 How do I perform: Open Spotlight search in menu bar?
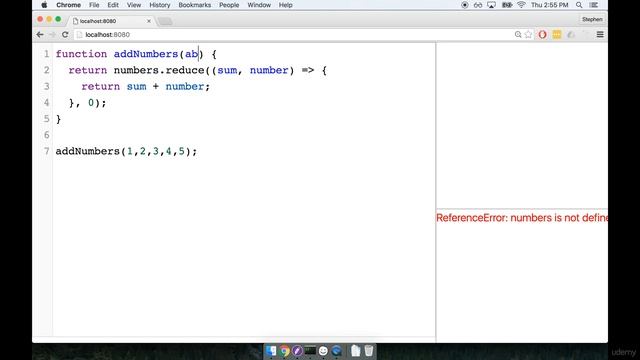579,5
